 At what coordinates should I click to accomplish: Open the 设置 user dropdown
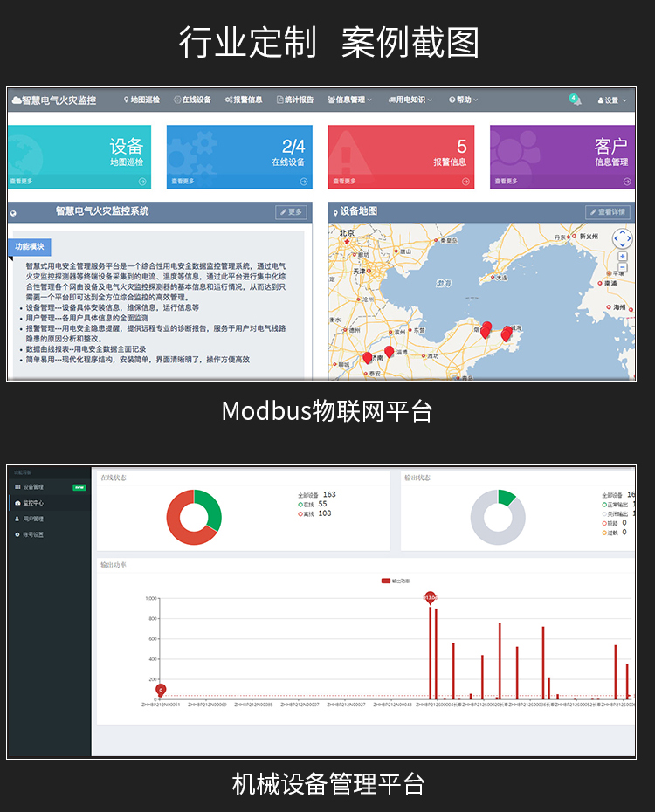point(612,100)
